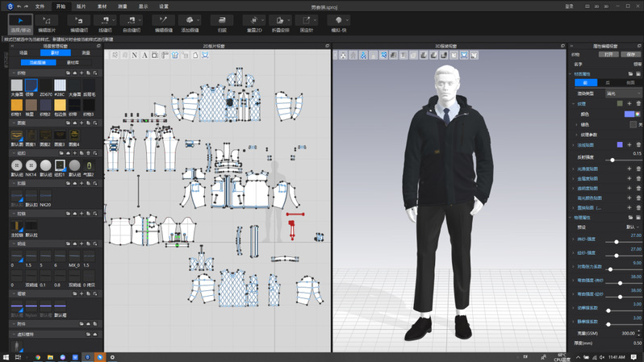
Task: Choose the 线缝纫 tool
Action: (105, 22)
